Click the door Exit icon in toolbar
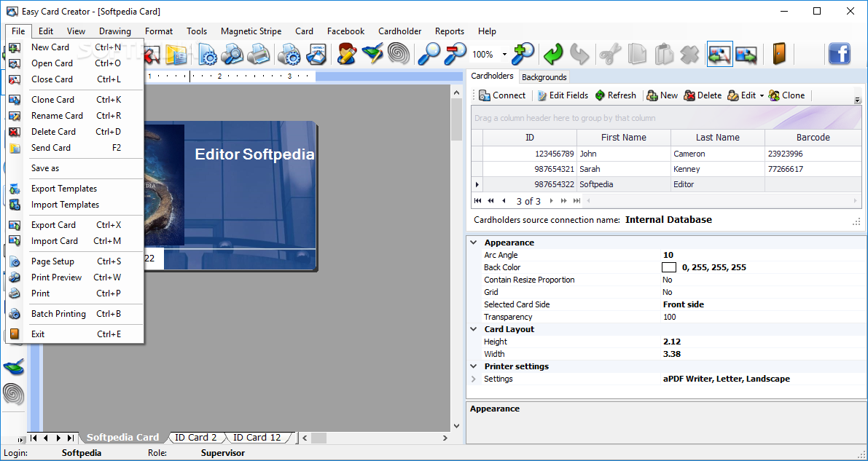Screen dimensions: 868x461 779,54
